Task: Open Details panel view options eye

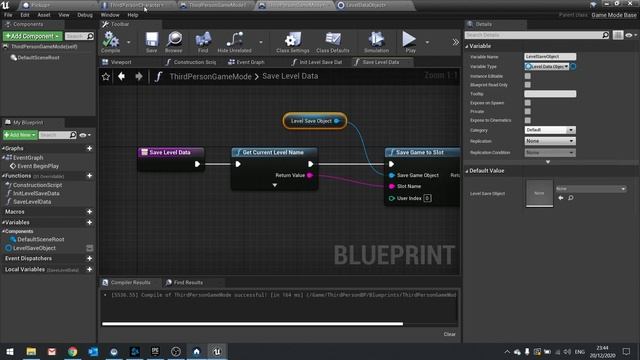Action: click(631, 35)
